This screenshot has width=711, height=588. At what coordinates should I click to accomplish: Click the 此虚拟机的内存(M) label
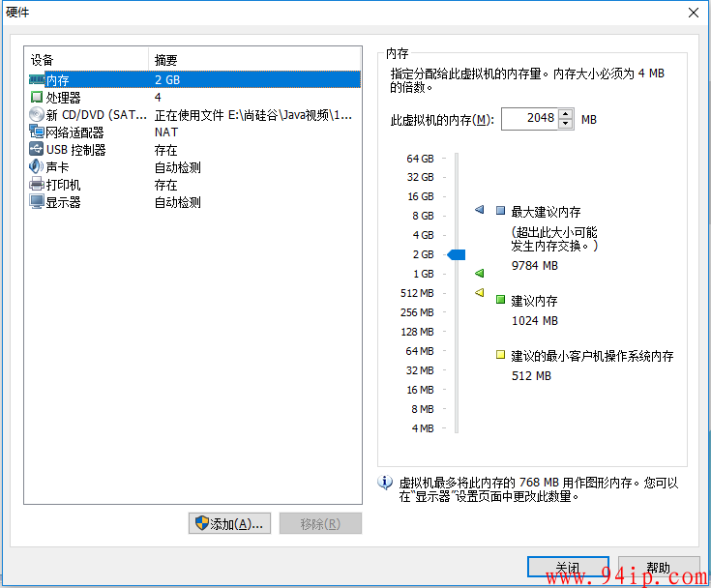442,120
